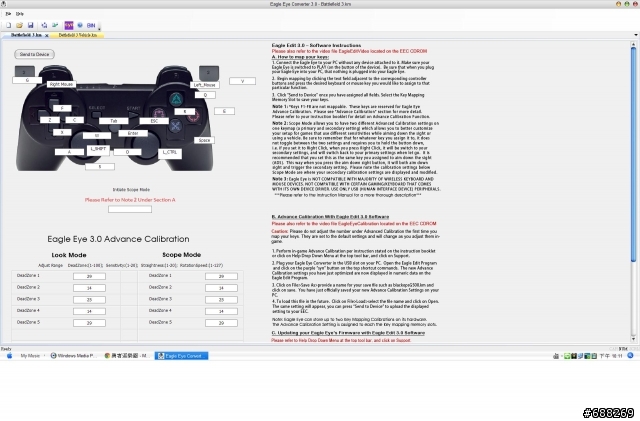Switch to the Battlefield 3.km tab
The image size is (640, 421).
coord(26,35)
